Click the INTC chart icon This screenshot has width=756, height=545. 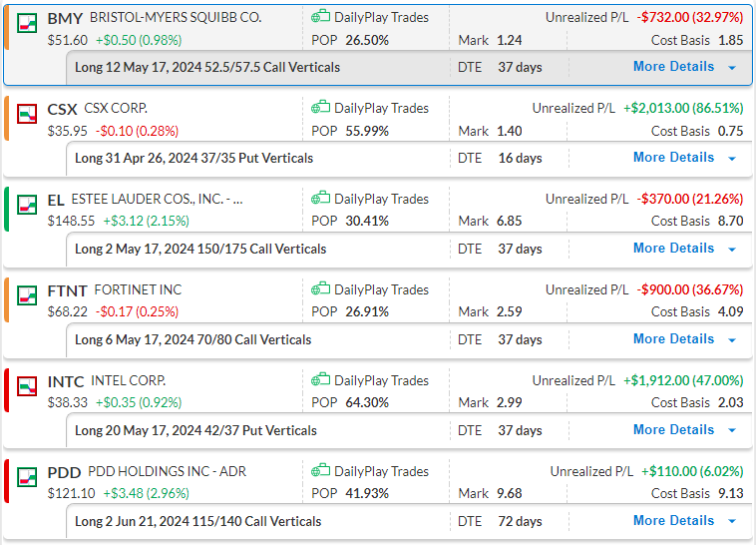click(27, 385)
